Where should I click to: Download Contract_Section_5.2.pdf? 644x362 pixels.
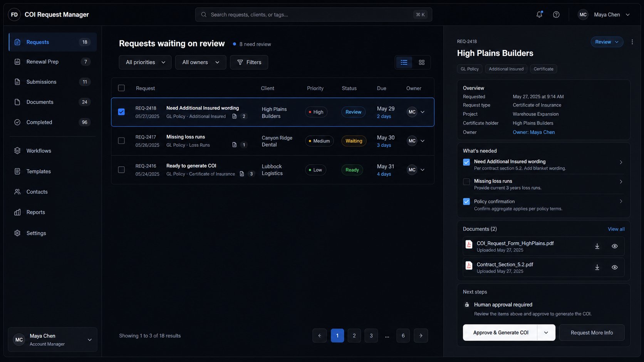[597, 267]
